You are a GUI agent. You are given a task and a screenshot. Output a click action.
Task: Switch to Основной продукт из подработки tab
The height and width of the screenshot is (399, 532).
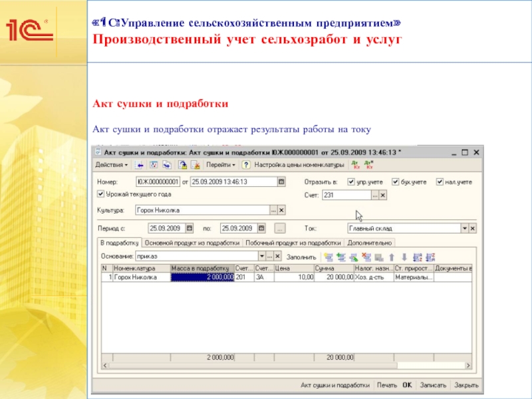point(193,243)
